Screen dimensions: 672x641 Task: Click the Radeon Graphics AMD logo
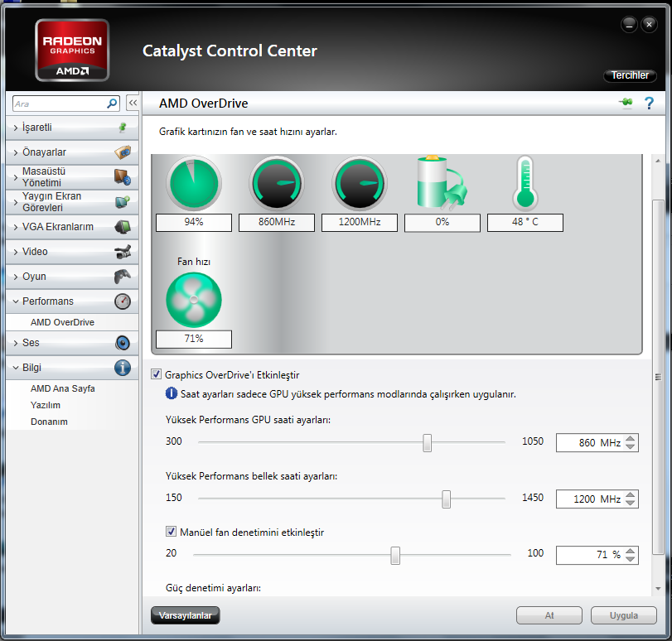72,51
